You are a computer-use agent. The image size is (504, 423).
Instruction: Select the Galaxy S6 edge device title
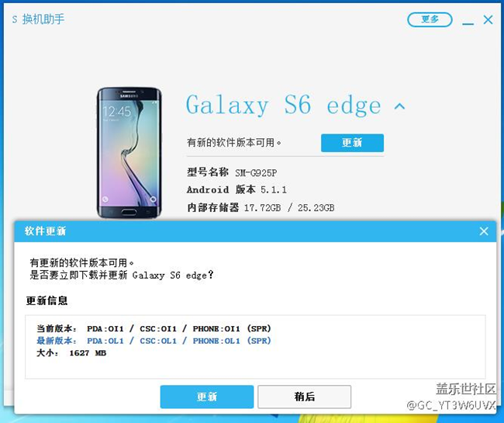pyautogui.click(x=283, y=106)
